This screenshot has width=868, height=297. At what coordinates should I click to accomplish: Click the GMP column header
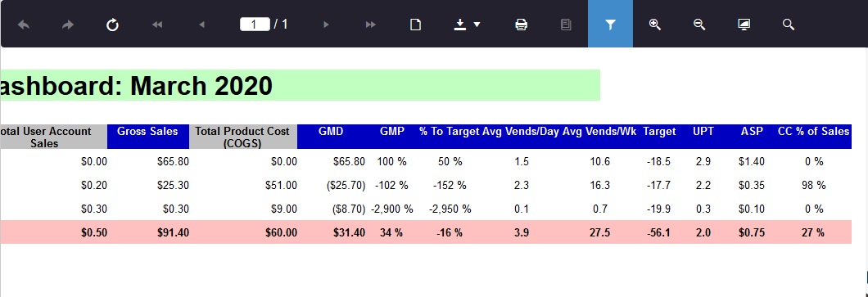392,132
